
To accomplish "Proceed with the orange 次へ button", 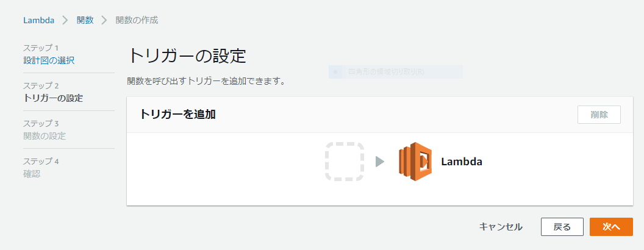I will [x=611, y=227].
